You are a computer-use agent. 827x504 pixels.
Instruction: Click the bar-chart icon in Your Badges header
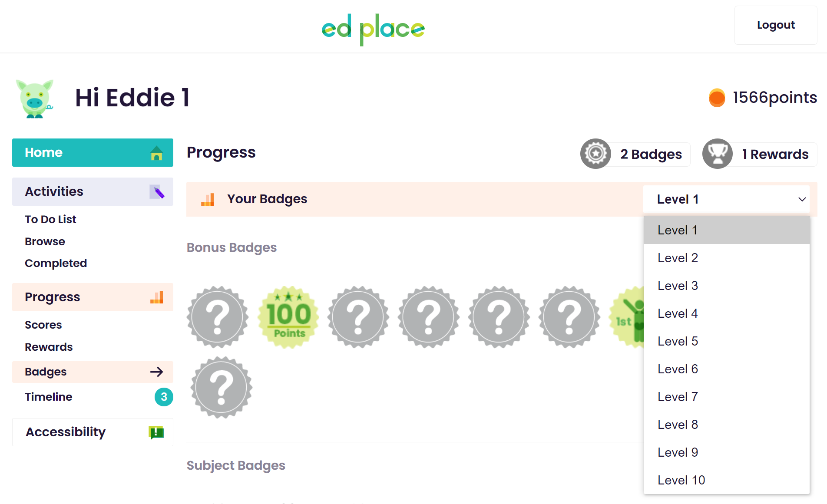[207, 199]
